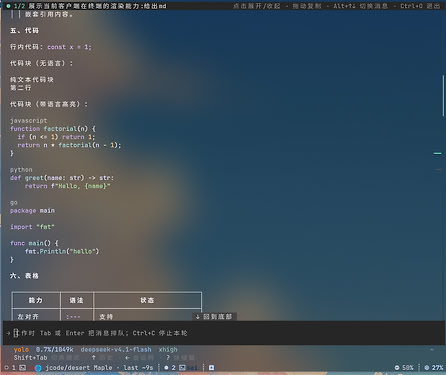Click the '1/2' message counter

coord(19,6)
